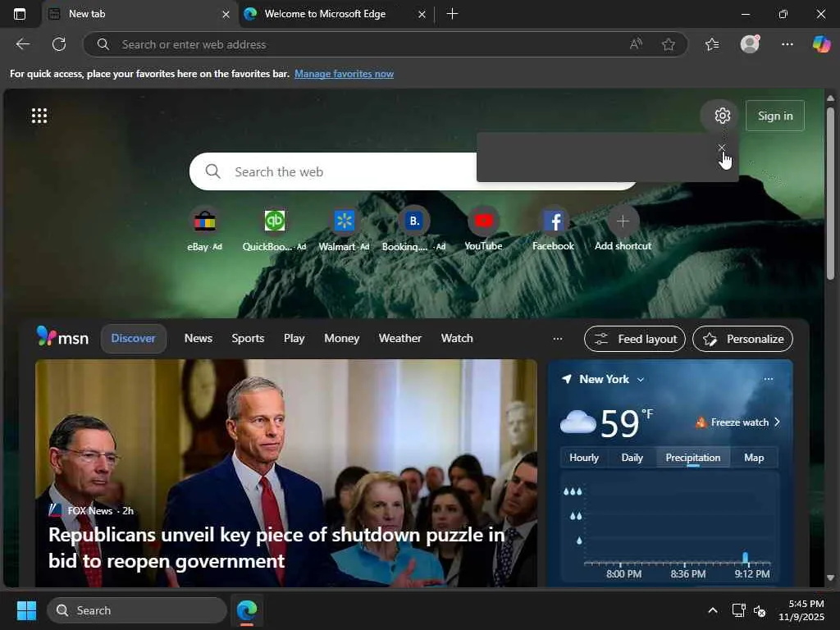Open the Facebook shortcut tile
840x630 pixels.
pyautogui.click(x=554, y=230)
